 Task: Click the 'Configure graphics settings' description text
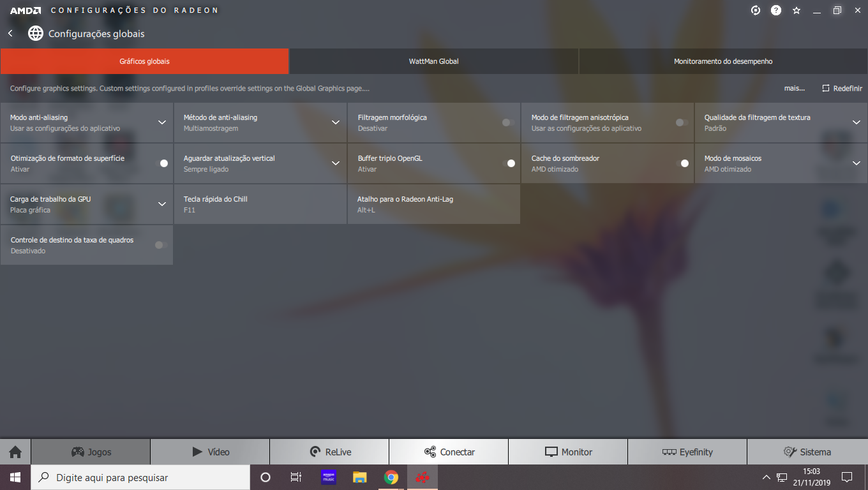pos(190,89)
